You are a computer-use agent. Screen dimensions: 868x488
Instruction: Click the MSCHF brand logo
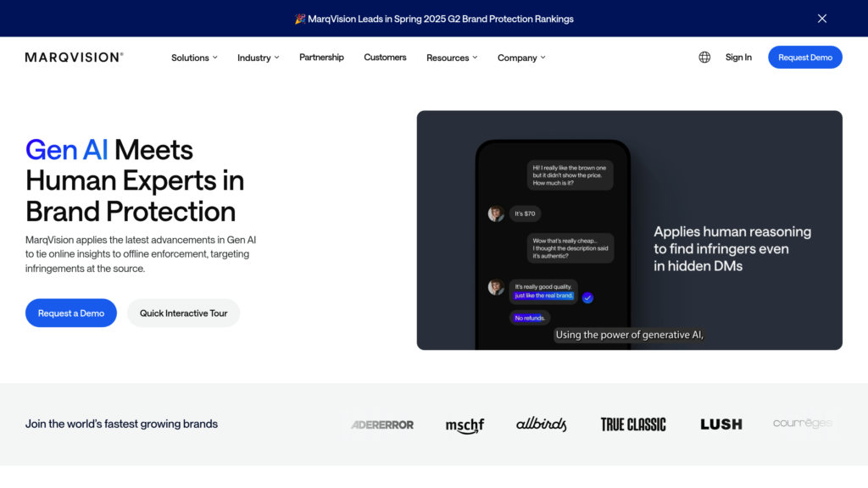click(x=465, y=424)
